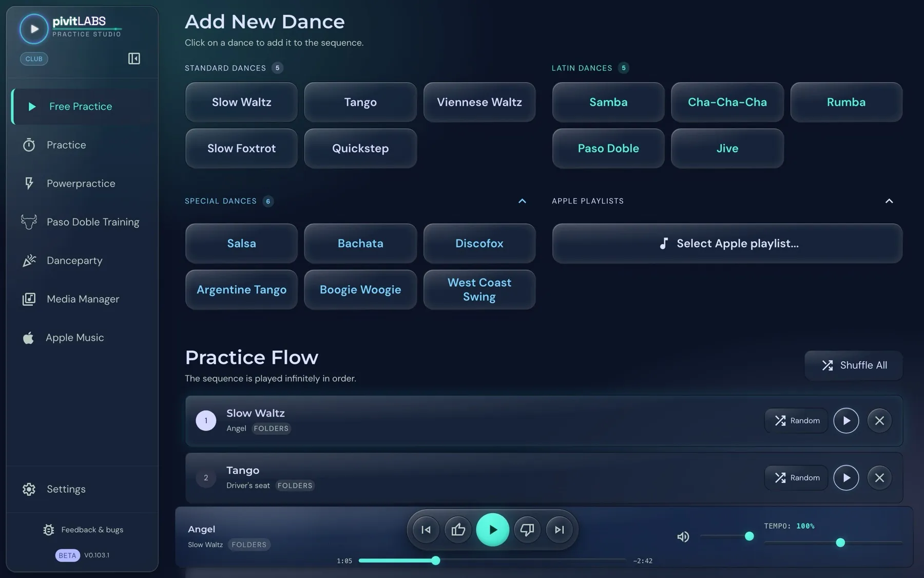Click the Shuffle All button
This screenshot has height=578, width=924.
pyautogui.click(x=853, y=365)
